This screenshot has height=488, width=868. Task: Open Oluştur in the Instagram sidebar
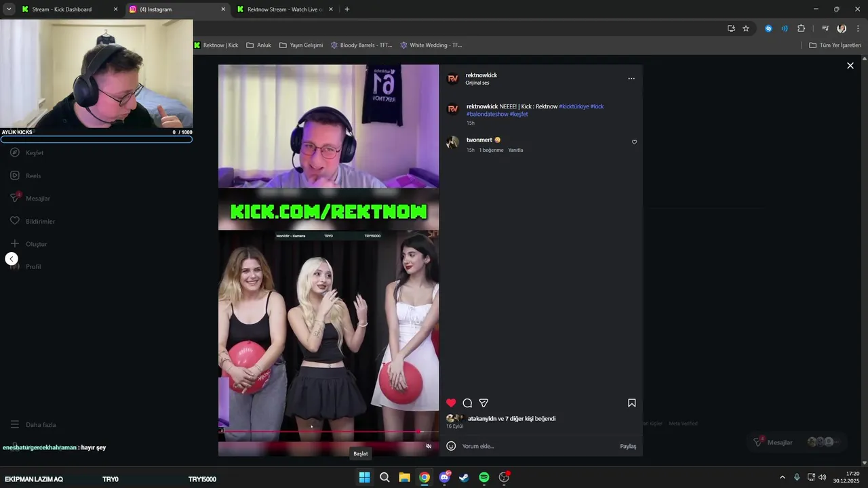point(28,244)
